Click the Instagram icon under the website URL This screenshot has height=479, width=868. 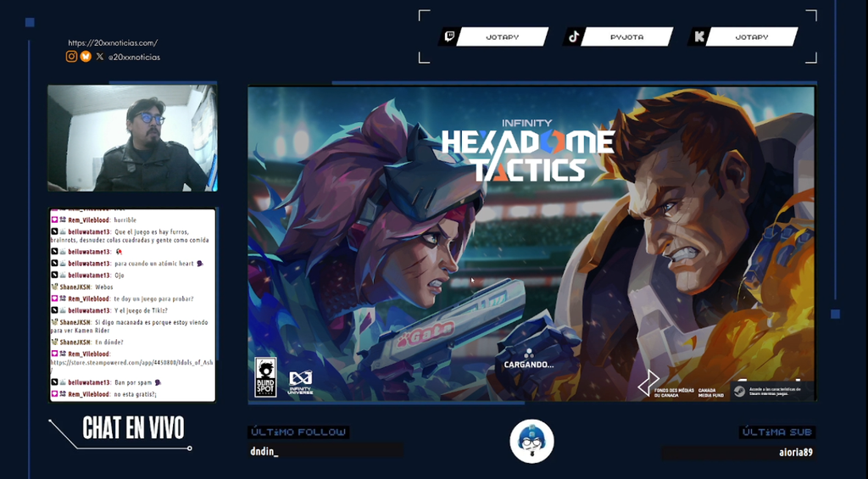tap(71, 57)
